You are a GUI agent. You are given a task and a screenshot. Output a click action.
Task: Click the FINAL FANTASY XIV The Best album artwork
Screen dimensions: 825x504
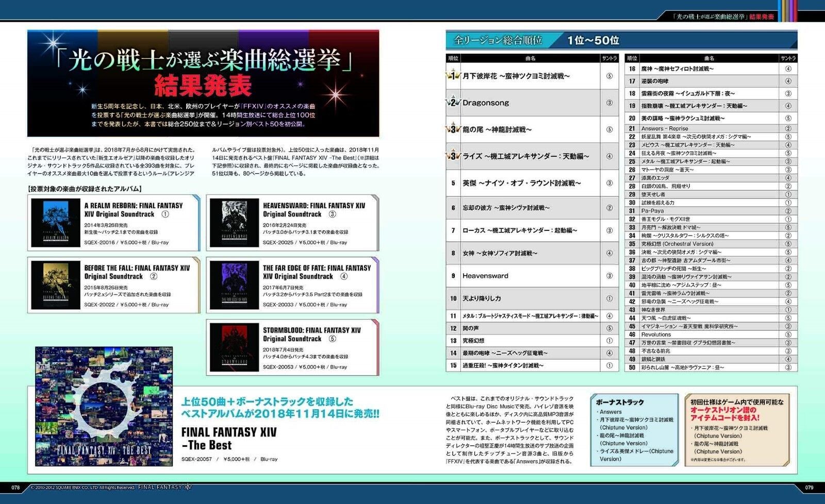[x=104, y=406]
